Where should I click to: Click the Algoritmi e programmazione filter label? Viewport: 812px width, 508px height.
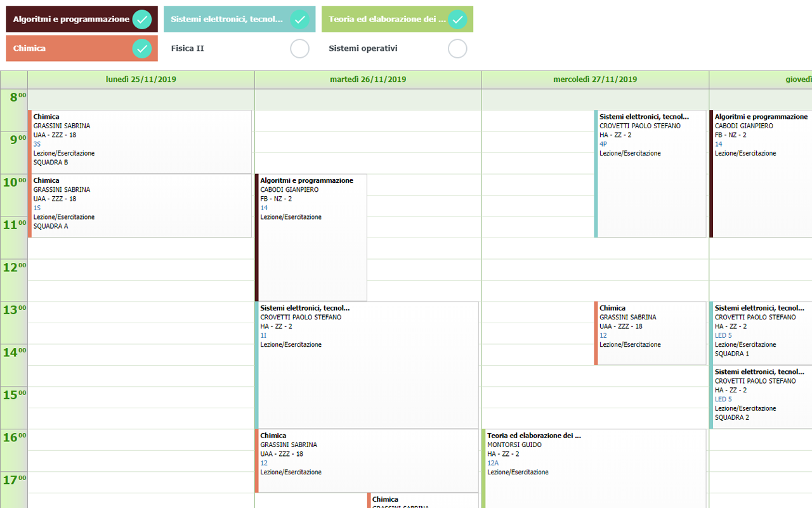pos(71,19)
